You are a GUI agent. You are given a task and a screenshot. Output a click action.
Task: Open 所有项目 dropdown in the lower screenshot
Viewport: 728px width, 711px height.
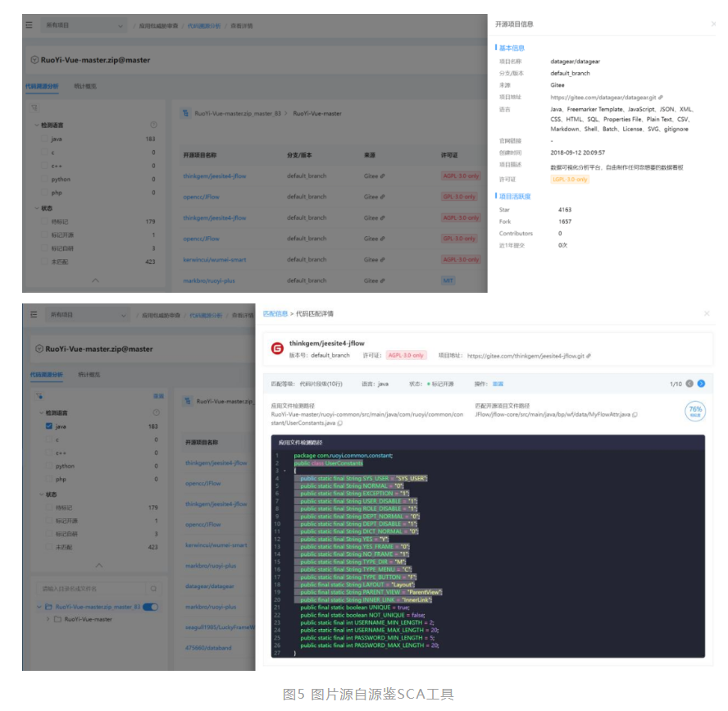pos(87,314)
